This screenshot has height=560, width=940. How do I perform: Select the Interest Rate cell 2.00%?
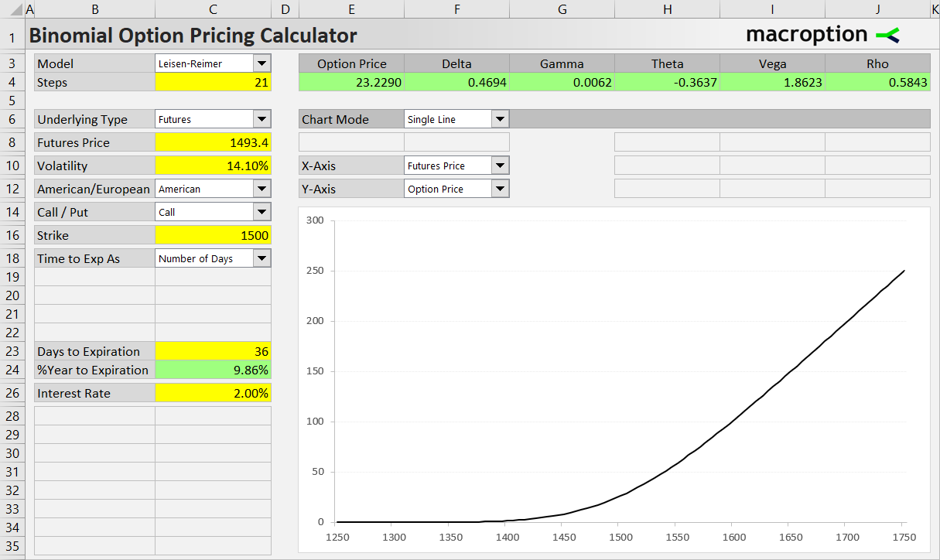pos(214,393)
